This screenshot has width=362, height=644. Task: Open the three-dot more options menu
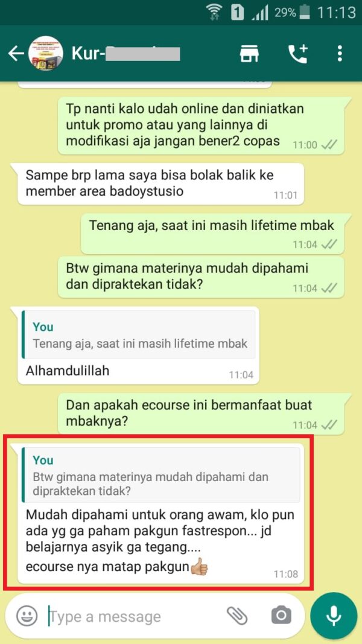pos(340,54)
